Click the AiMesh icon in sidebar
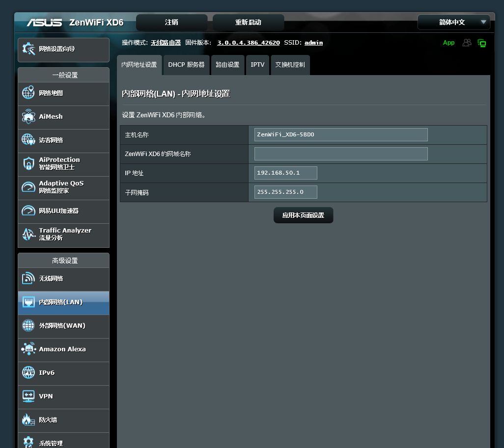 click(x=28, y=117)
